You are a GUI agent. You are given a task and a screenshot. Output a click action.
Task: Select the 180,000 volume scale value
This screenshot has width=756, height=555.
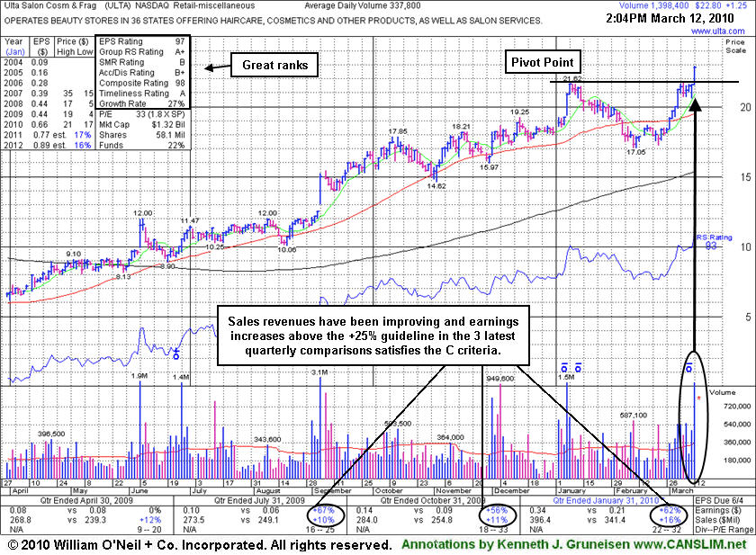point(737,460)
